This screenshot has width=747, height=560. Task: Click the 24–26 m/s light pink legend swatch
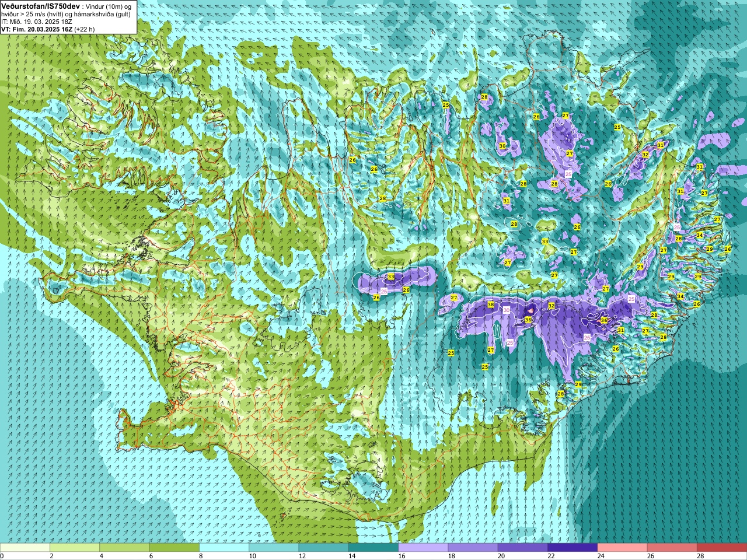(x=623, y=548)
